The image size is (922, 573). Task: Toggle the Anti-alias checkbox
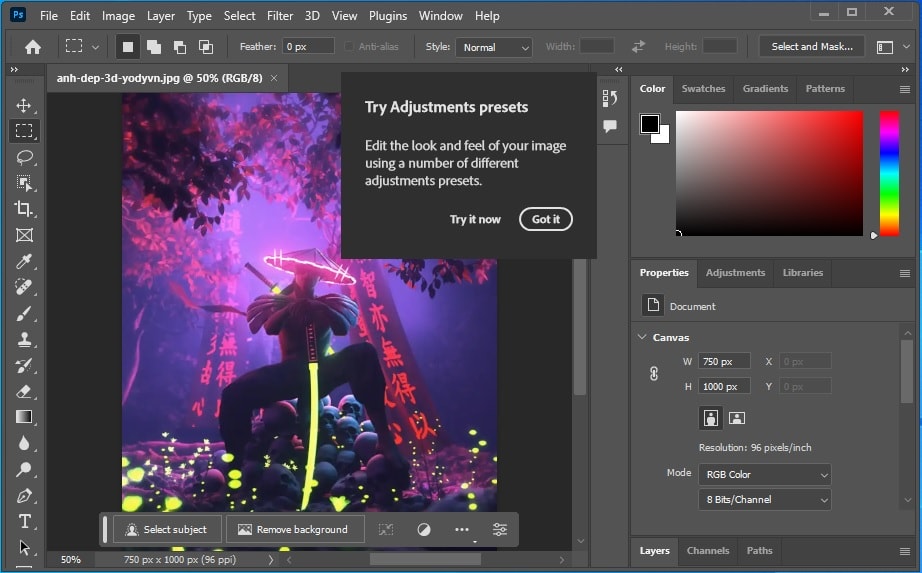pyautogui.click(x=349, y=46)
